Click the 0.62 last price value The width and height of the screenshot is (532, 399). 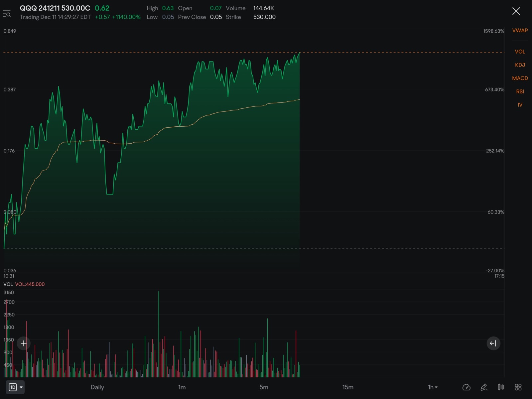tap(102, 8)
